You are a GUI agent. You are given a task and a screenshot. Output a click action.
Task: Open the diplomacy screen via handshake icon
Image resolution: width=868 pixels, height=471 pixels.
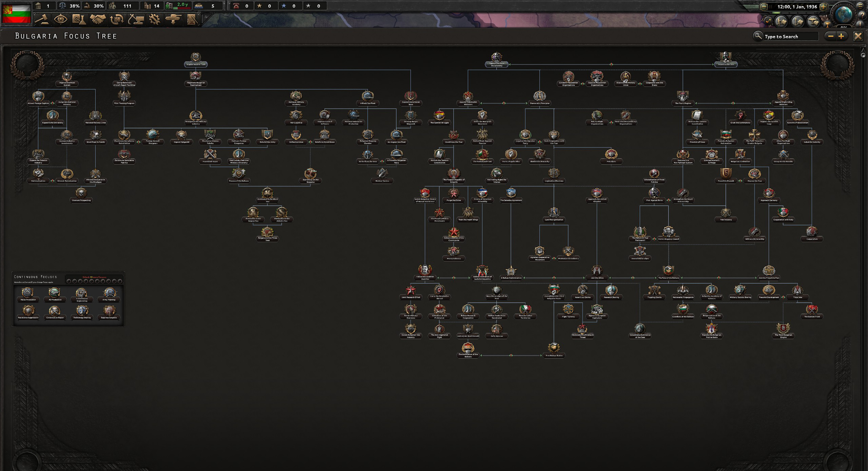[x=98, y=20]
